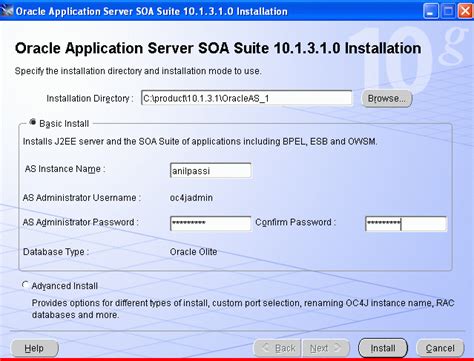This screenshot has height=361, width=474.
Task: Select the Basic Install radio button
Action: click(32, 122)
